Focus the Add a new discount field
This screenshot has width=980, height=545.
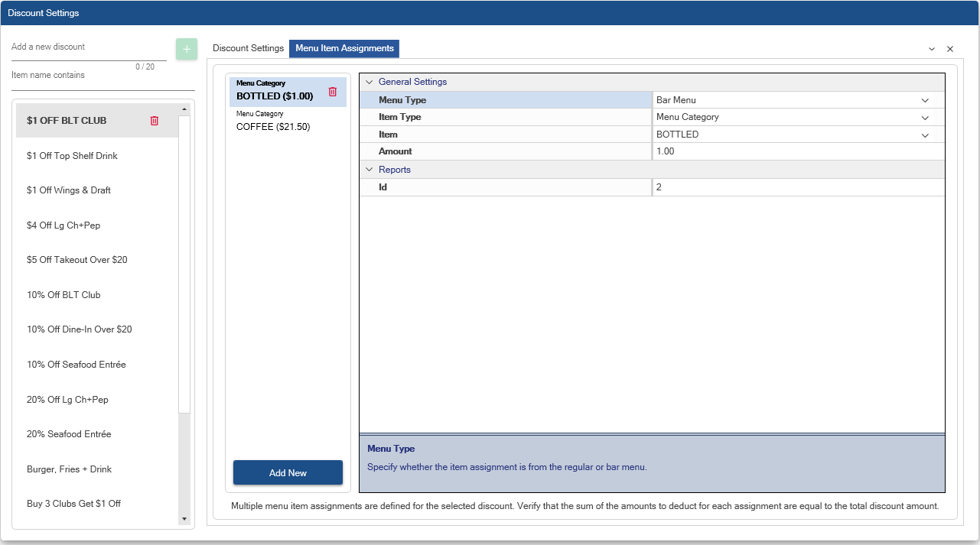click(x=88, y=47)
